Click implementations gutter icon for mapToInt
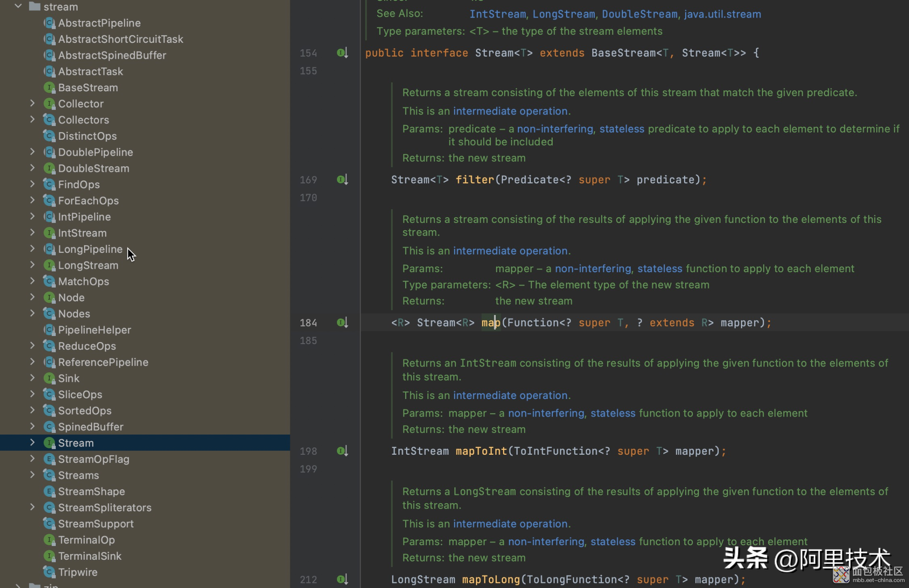 coord(342,451)
